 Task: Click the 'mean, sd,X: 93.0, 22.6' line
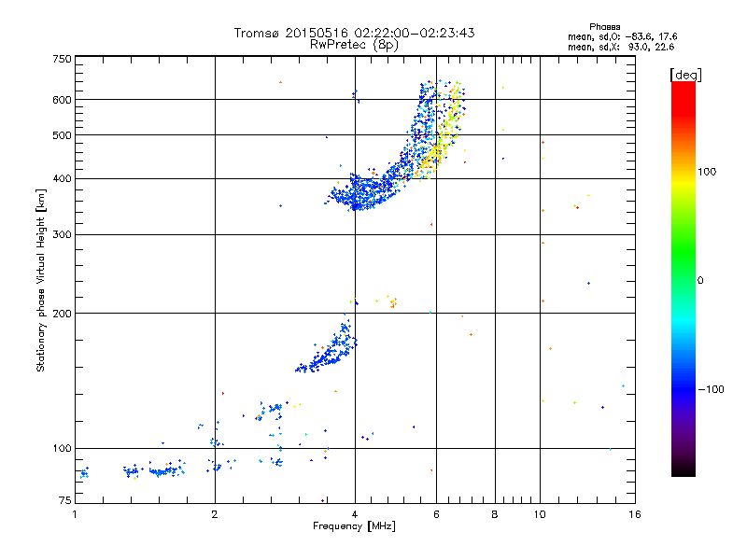pos(621,47)
